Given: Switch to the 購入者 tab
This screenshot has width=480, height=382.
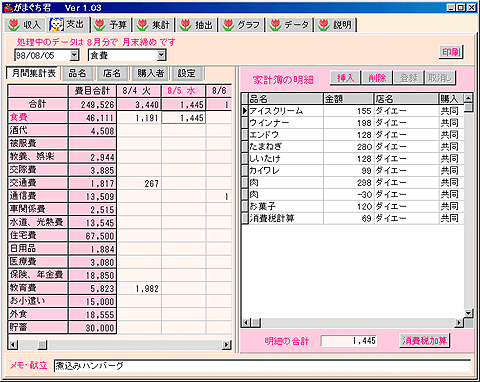Looking at the screenshot, I should pyautogui.click(x=151, y=73).
